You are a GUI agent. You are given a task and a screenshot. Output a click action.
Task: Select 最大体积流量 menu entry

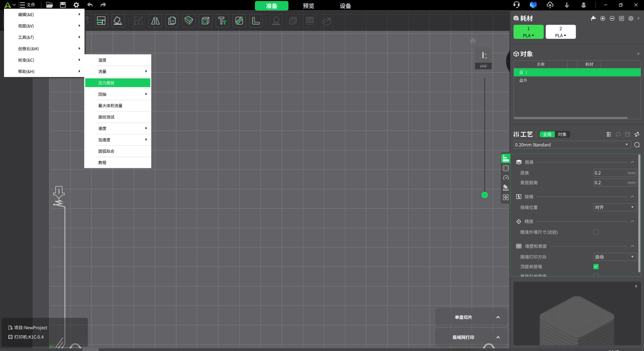pyautogui.click(x=118, y=106)
